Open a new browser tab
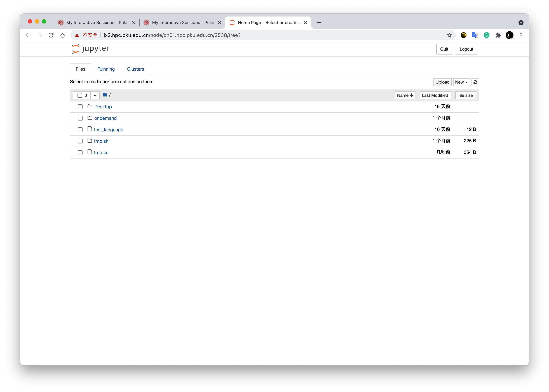This screenshot has height=392, width=549. 319,22
